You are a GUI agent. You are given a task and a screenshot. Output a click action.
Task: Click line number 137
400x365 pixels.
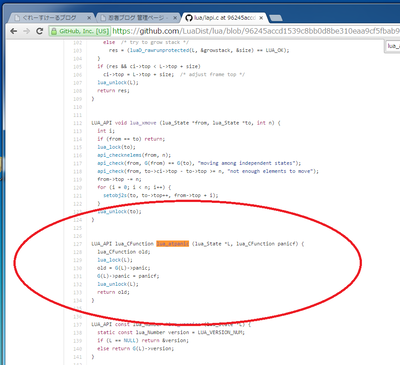pyautogui.click(x=77, y=324)
